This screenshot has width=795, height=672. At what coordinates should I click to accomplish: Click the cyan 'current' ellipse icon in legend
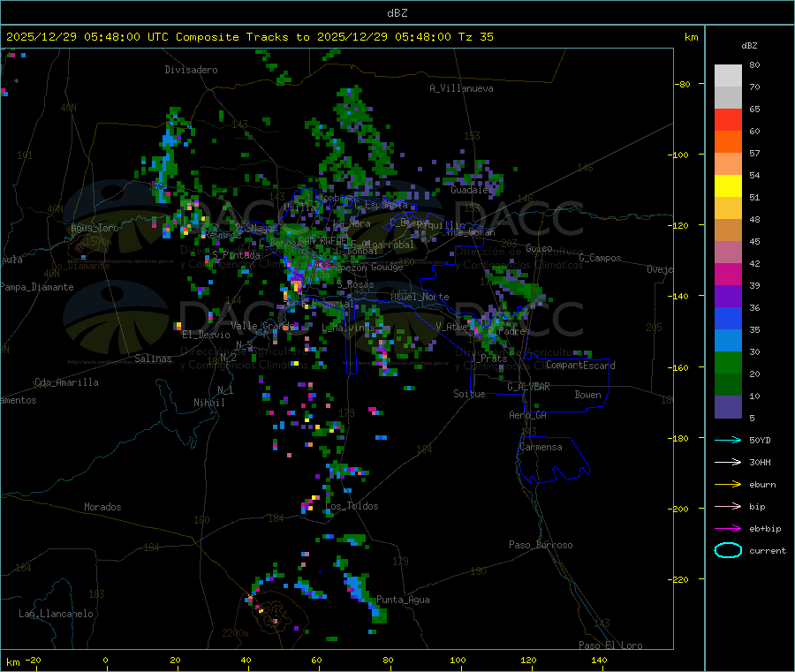click(728, 550)
